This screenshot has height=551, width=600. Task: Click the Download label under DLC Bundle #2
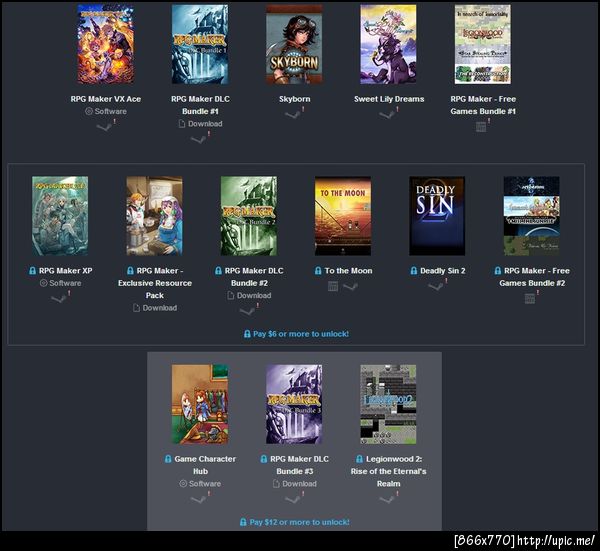pyautogui.click(x=254, y=295)
